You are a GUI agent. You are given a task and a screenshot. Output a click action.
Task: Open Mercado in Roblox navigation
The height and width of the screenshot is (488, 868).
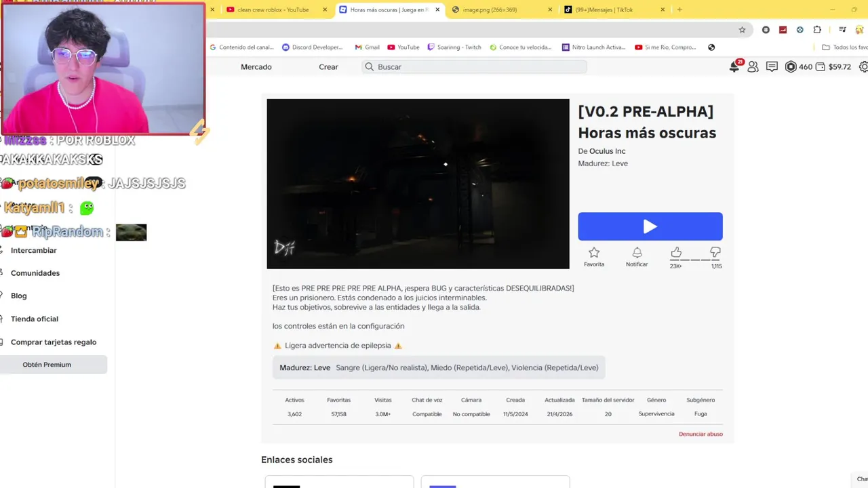(256, 66)
